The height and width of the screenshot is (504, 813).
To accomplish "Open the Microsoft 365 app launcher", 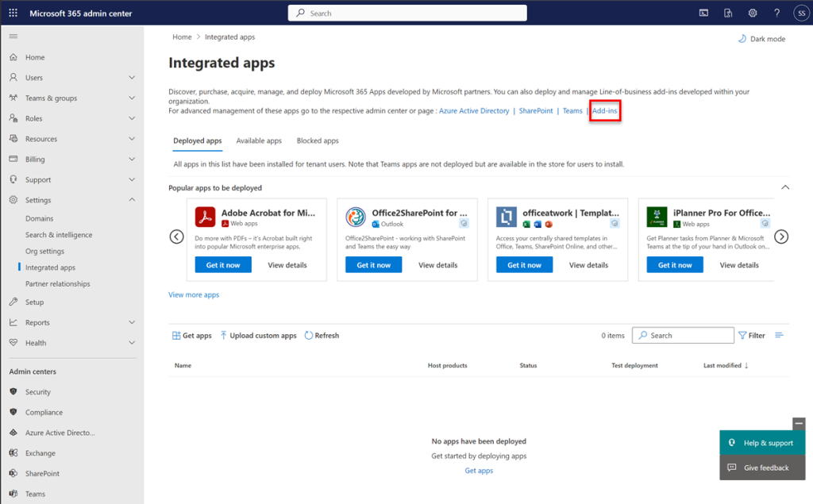I will coord(11,12).
